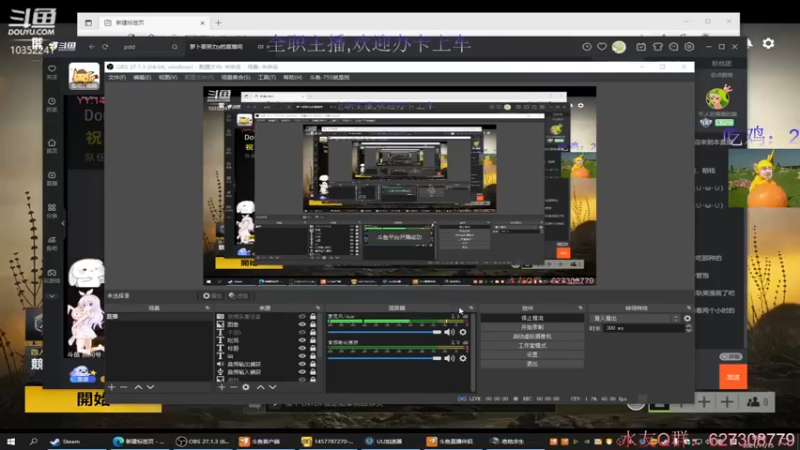800x450 pixels.
Task: Click the audio mixer panel scrollbar
Action: [x=473, y=352]
